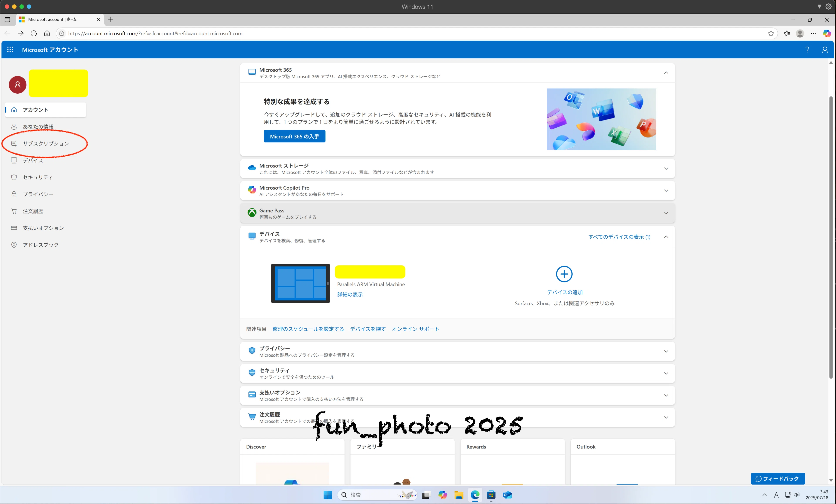Click the taskbar clock and date
Screen dimensions: 836x504
(817, 495)
